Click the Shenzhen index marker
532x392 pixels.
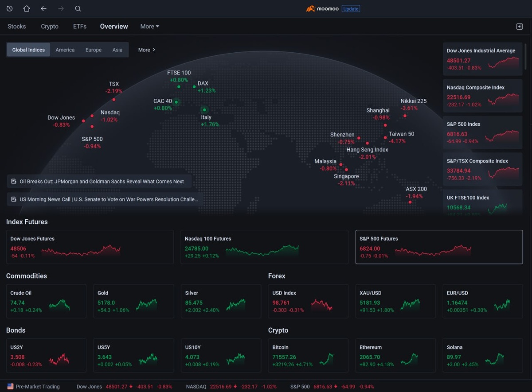point(359,138)
